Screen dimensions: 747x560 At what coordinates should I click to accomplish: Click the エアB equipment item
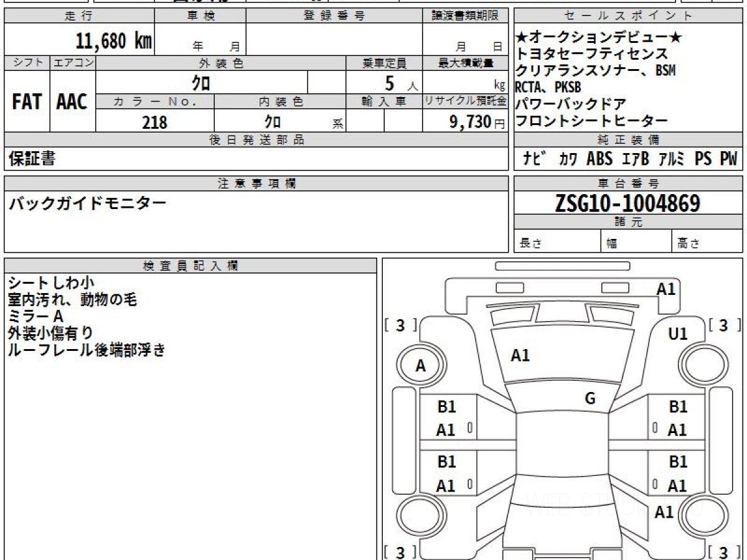(636, 159)
